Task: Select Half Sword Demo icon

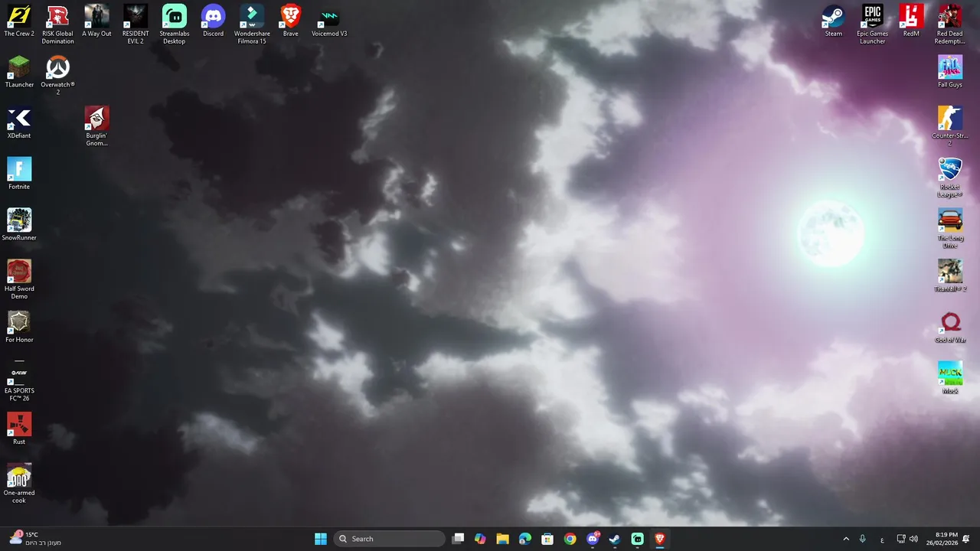Action: coord(19,279)
